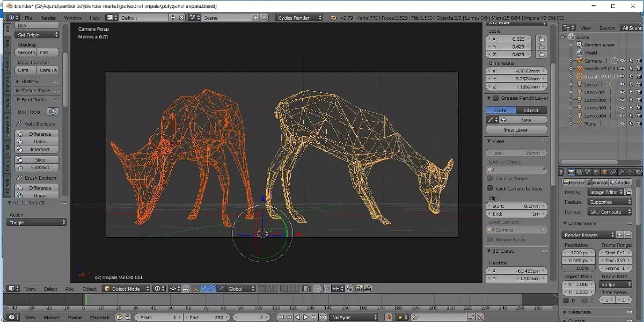
Task: Enable the Lock to Cursor checkbox
Action: pyautogui.click(x=490, y=178)
